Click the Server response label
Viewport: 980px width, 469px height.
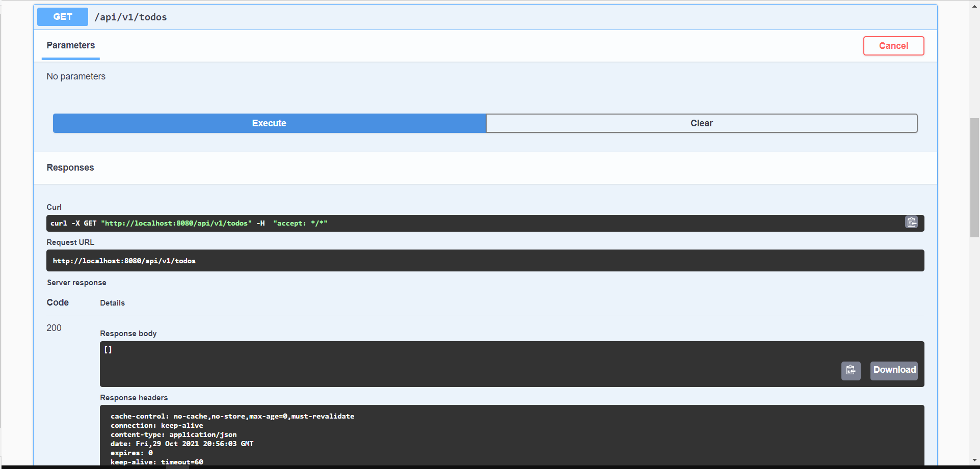pos(76,282)
